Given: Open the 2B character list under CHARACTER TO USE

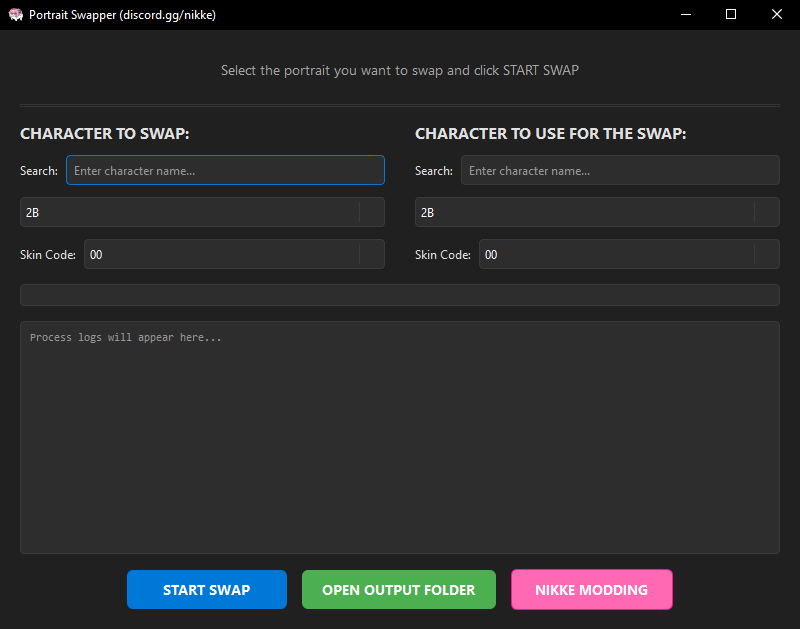Looking at the screenshot, I should click(x=585, y=212).
